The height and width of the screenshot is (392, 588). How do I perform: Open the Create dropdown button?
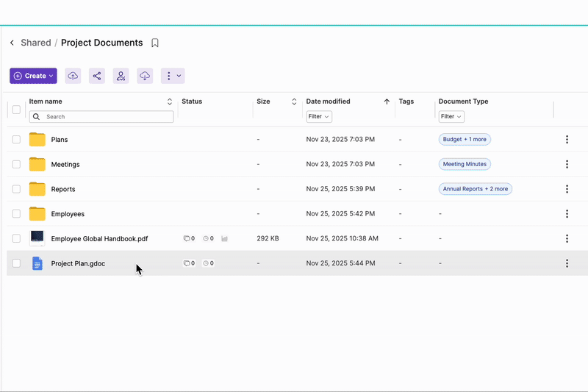(33, 76)
